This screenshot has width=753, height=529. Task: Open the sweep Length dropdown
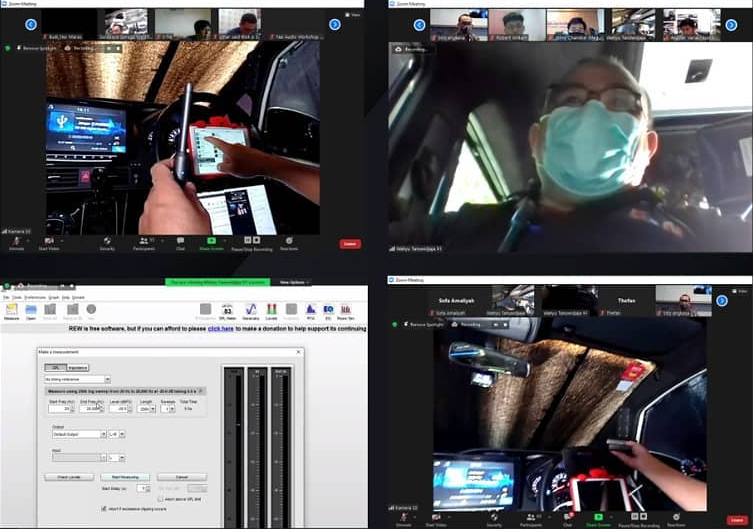click(x=153, y=408)
